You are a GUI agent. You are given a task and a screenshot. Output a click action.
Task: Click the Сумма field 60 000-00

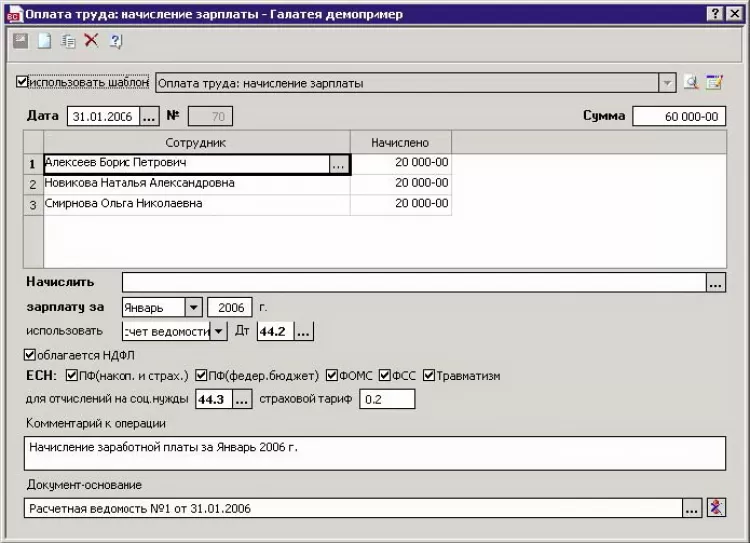click(x=679, y=116)
